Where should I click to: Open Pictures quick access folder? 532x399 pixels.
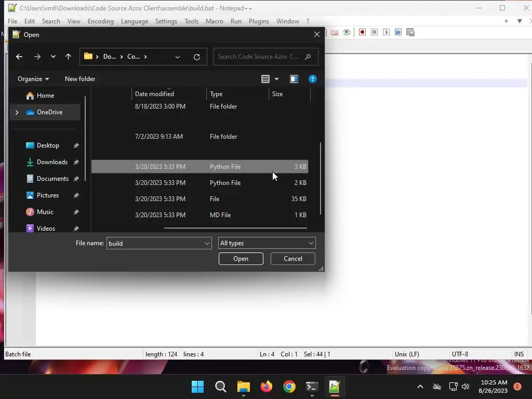click(47, 195)
